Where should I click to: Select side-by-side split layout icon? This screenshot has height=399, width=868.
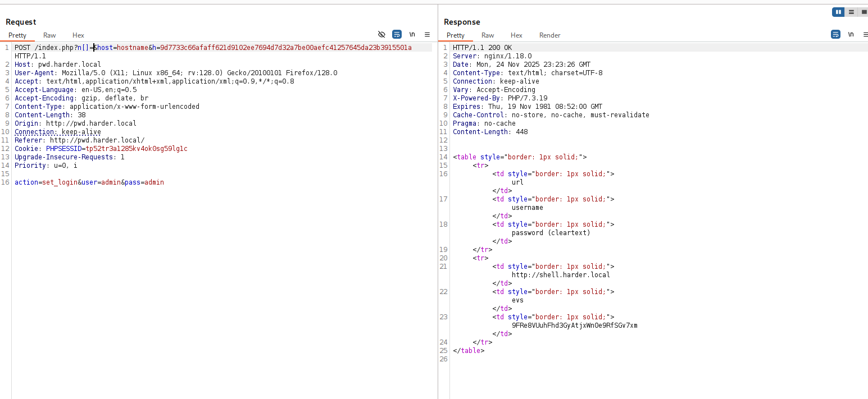pyautogui.click(x=838, y=12)
